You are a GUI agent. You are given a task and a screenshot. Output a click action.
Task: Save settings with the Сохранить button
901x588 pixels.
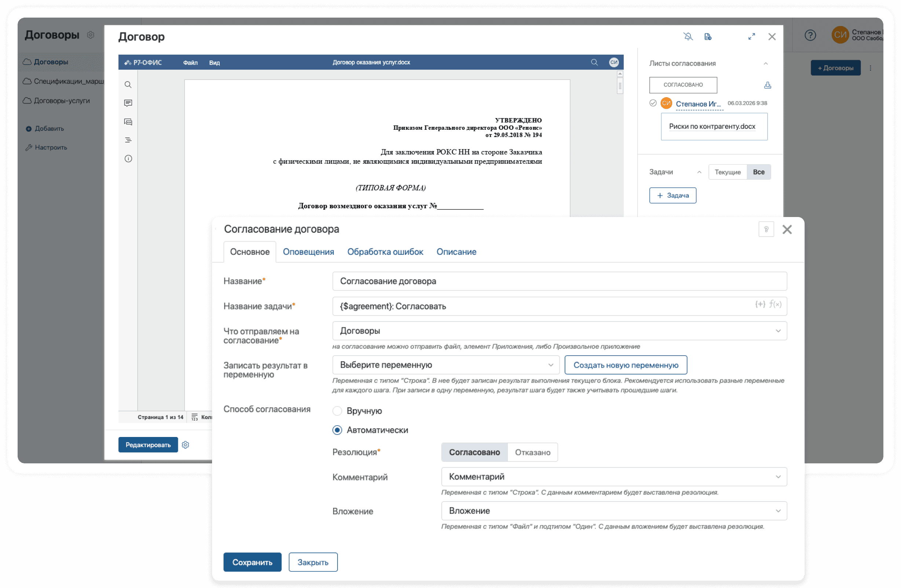[252, 562]
